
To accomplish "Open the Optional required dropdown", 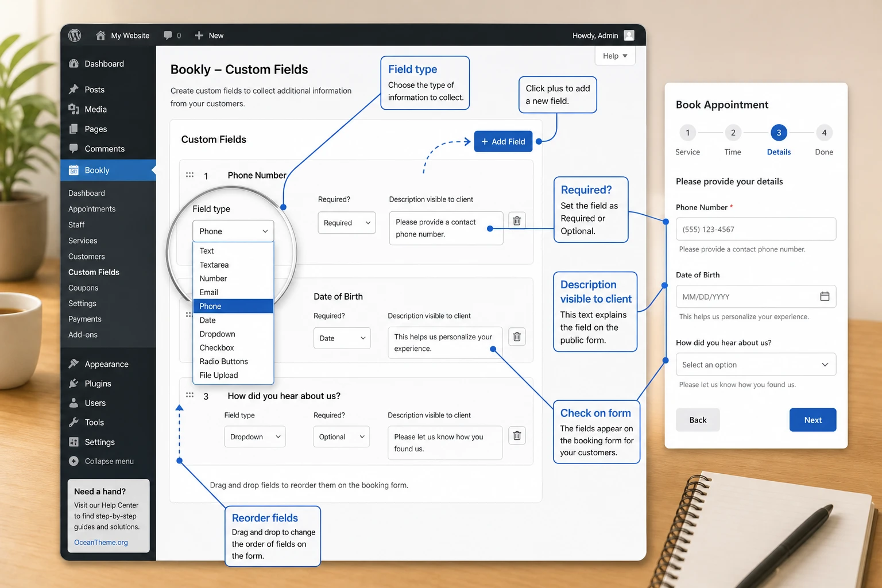I will (x=342, y=437).
